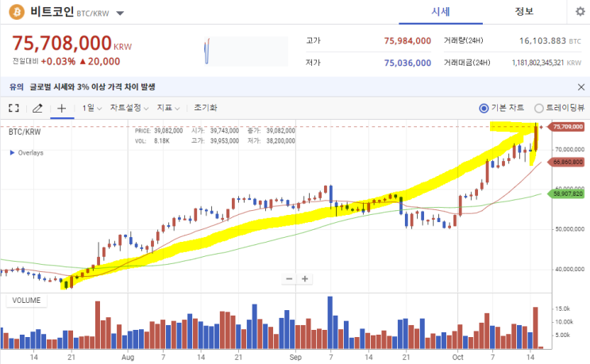Select the crosshair plus tool
Image resolution: width=590 pixels, height=364 pixels.
point(62,108)
